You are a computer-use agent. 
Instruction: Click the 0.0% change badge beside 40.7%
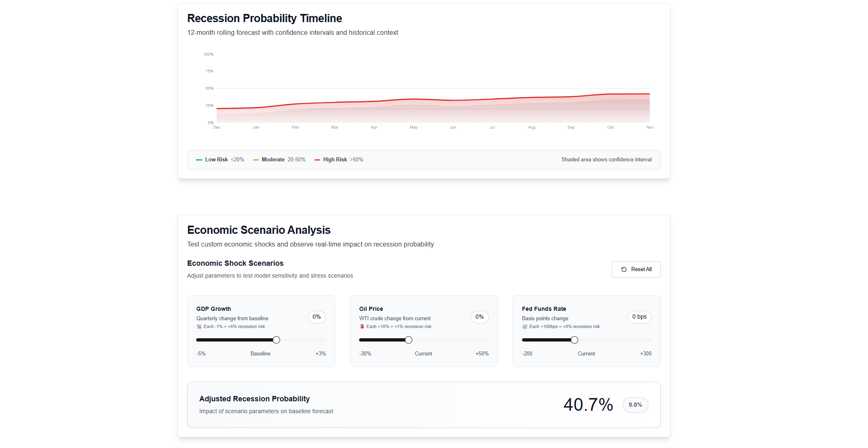635,405
